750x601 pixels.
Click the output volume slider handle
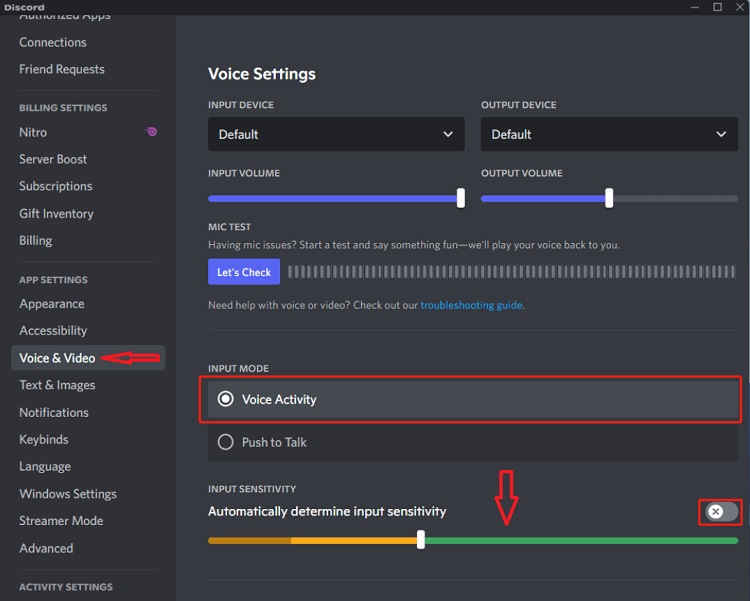[609, 198]
